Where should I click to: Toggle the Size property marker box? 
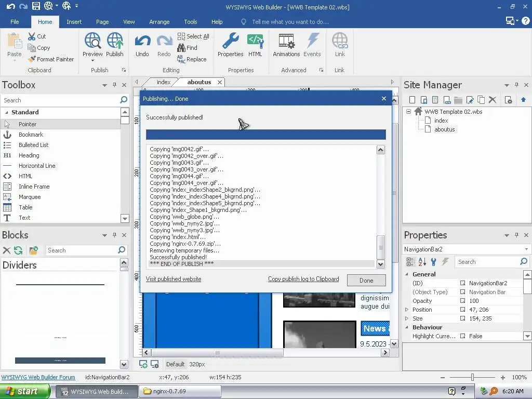[x=462, y=318]
